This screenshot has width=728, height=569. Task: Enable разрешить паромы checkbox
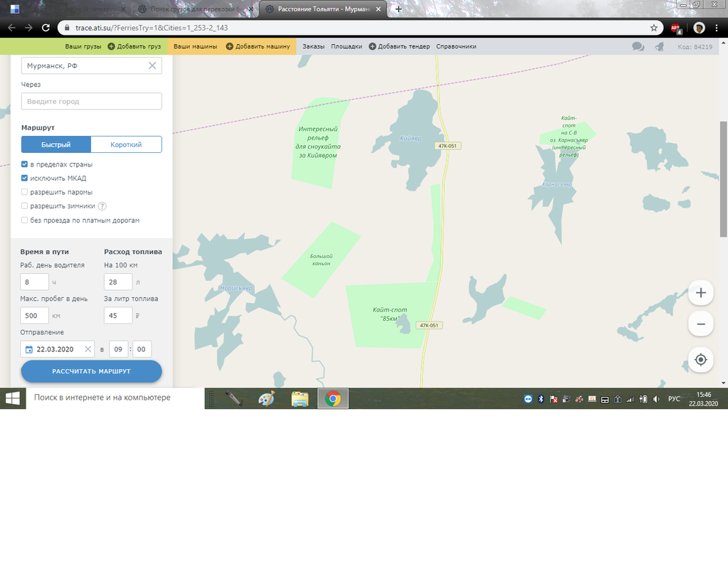[x=25, y=192]
